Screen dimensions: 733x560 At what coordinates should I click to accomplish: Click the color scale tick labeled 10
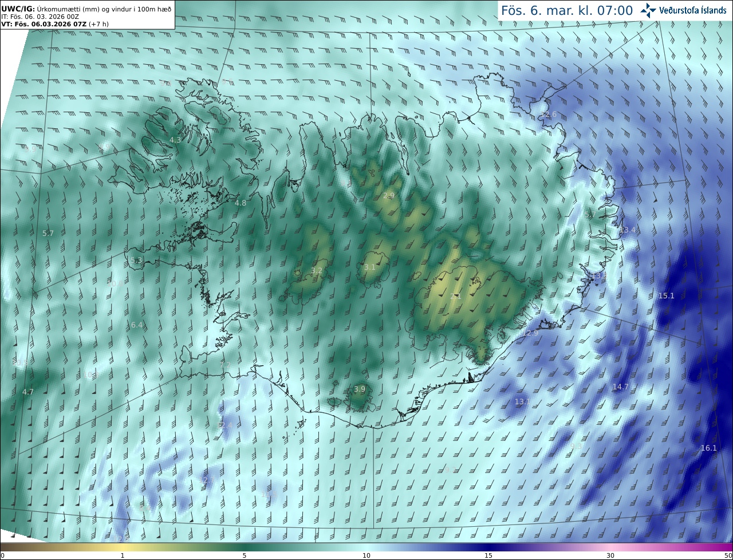[366, 555]
